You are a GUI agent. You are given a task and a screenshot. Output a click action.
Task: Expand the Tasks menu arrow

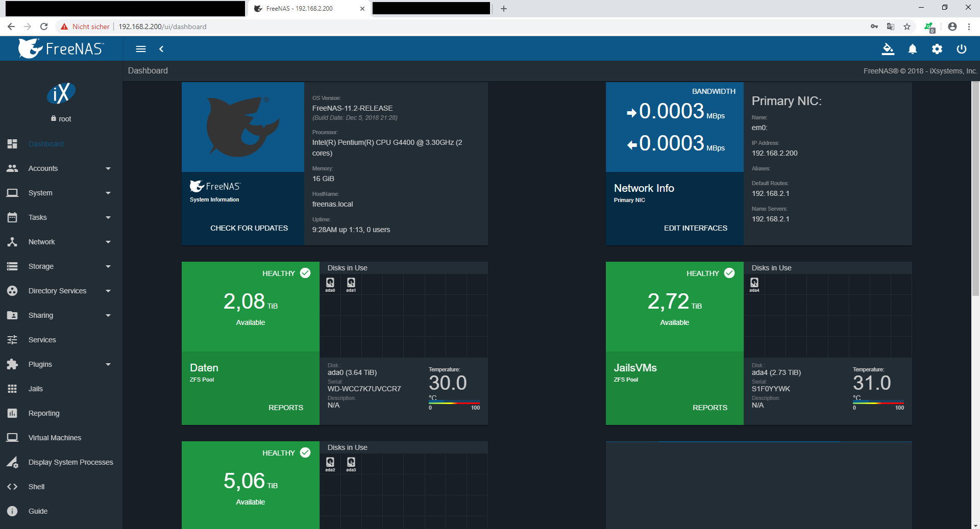coord(108,218)
